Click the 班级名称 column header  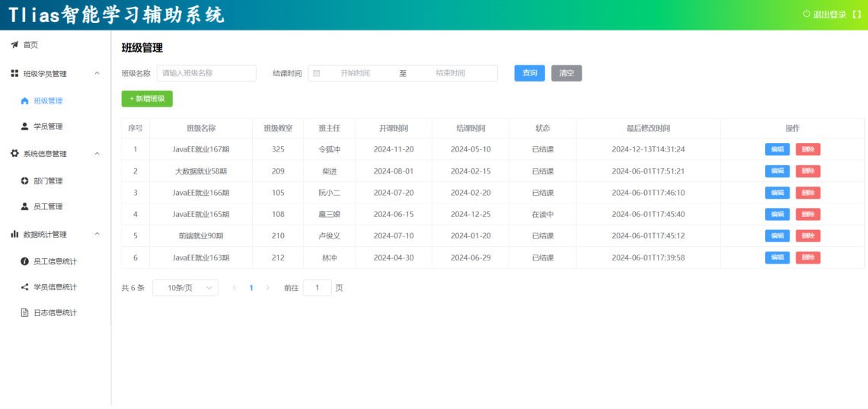[x=201, y=129]
